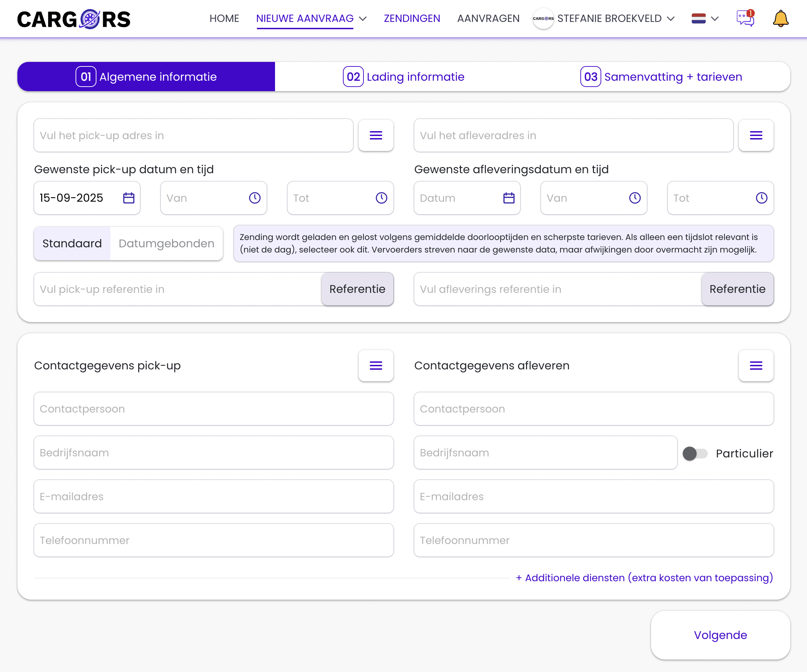Expand Additionele diensten link
The image size is (807, 672).
click(x=644, y=577)
